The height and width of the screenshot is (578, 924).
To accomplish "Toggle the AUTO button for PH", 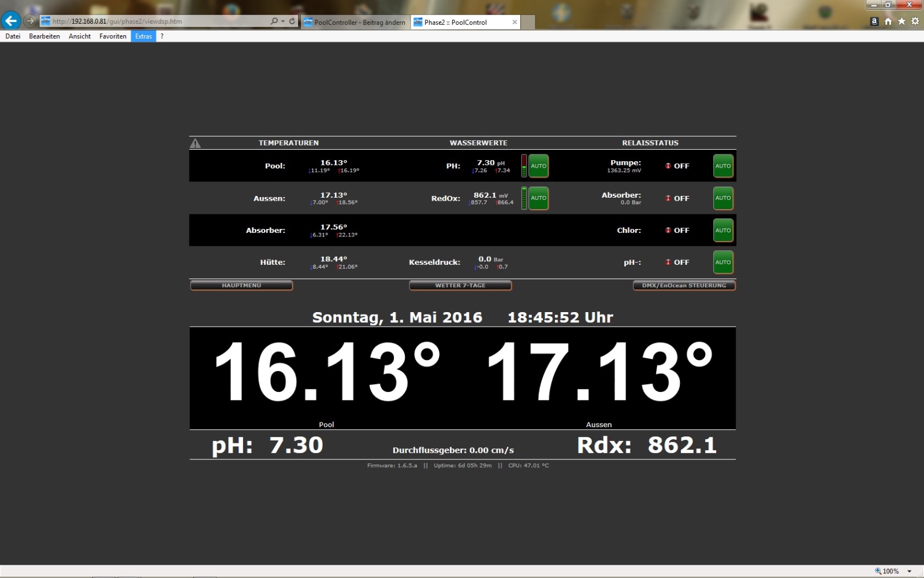I will 538,166.
